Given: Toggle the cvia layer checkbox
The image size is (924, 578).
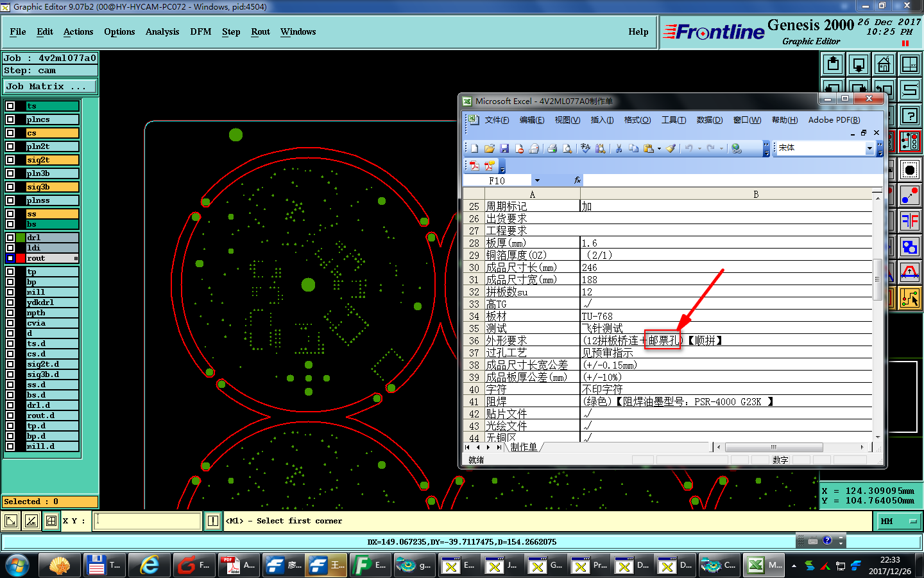Looking at the screenshot, I should (10, 323).
